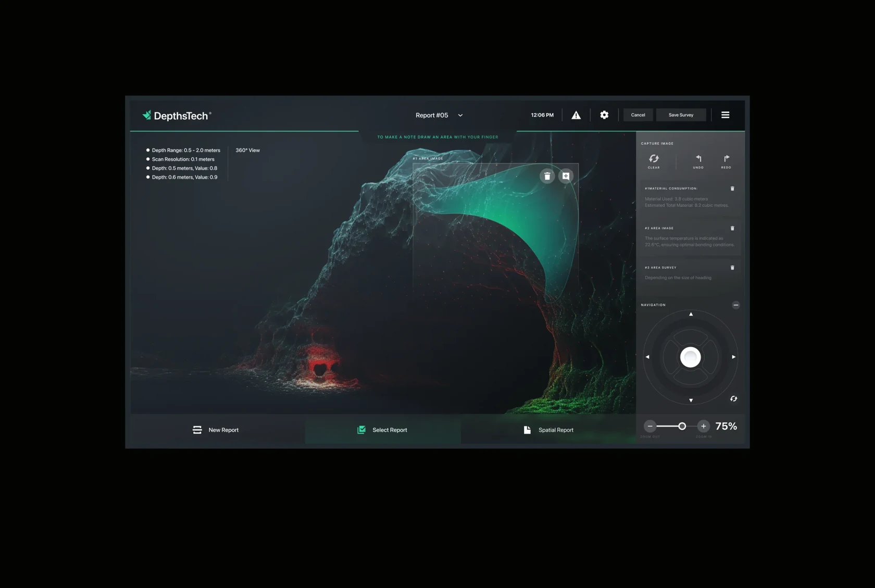Open the Report #05 dropdown
Image resolution: width=875 pixels, height=588 pixels.
[x=439, y=115]
